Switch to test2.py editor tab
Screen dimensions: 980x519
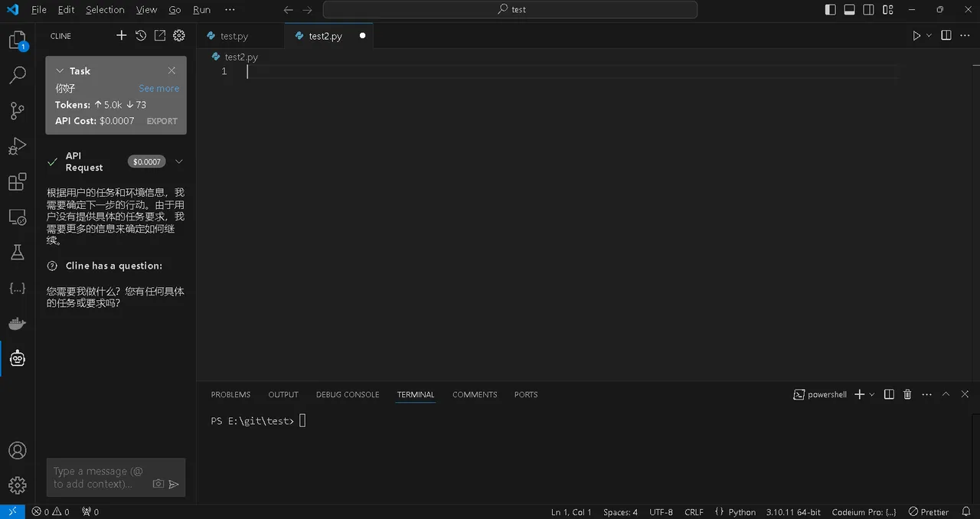pyautogui.click(x=325, y=36)
